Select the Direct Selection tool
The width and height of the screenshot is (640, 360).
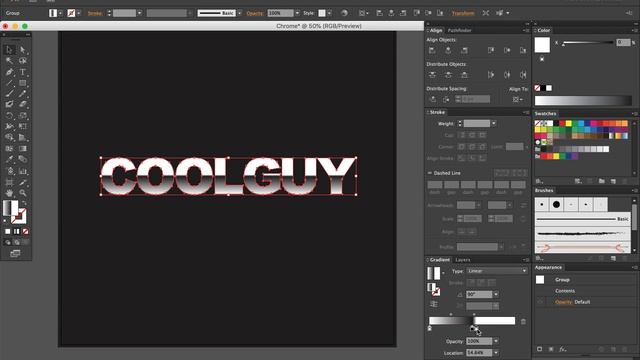click(22, 50)
